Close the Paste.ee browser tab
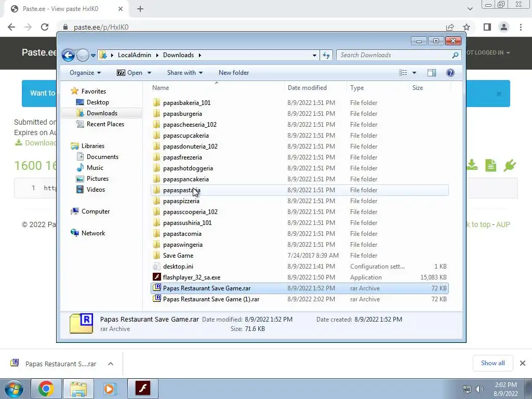 [x=121, y=9]
